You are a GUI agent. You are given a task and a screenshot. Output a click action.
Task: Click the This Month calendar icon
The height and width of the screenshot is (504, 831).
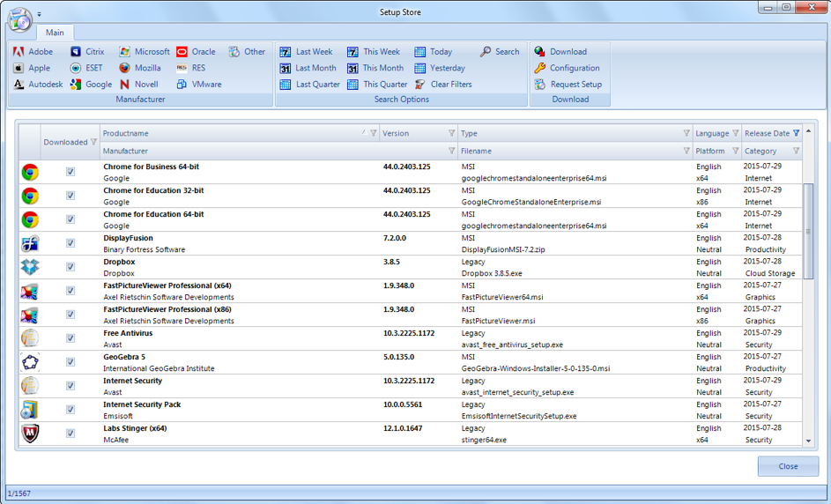[353, 69]
